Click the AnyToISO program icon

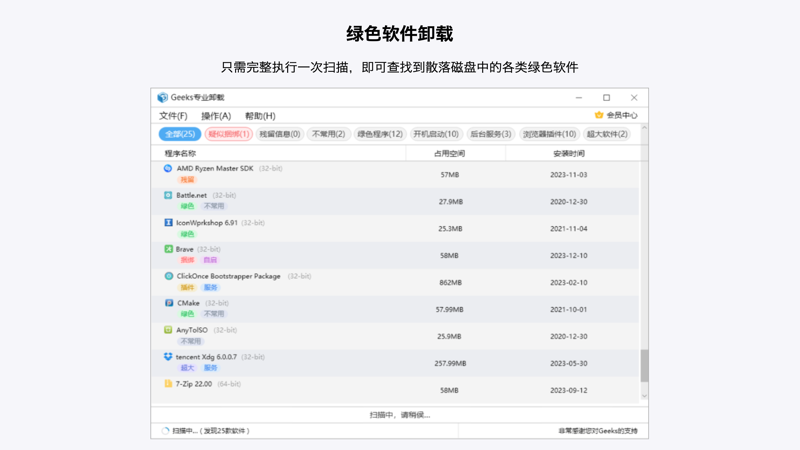point(168,330)
